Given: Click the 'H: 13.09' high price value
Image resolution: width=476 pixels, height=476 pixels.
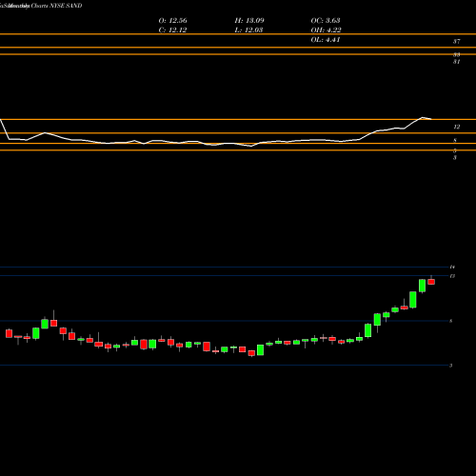Looking at the screenshot, I should click(x=249, y=21).
